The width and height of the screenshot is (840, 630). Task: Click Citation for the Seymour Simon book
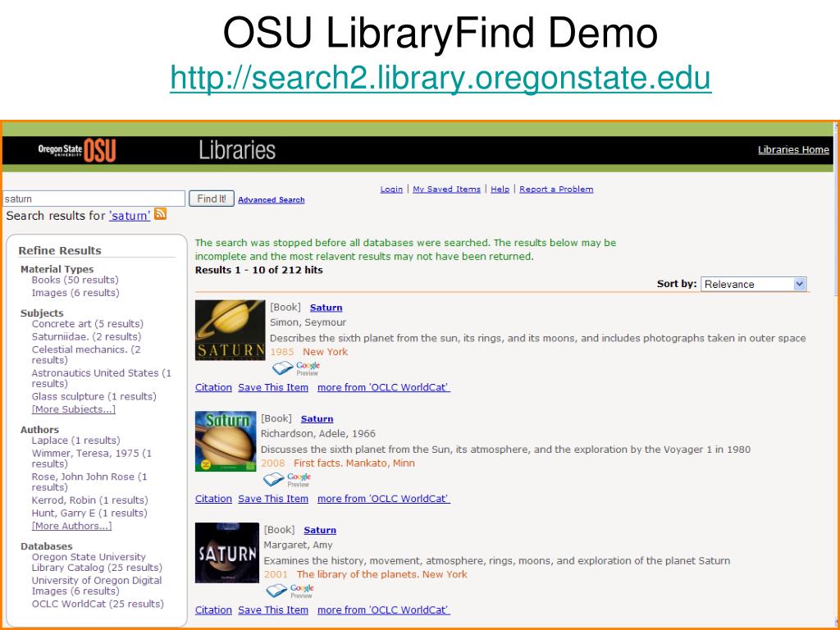point(213,387)
